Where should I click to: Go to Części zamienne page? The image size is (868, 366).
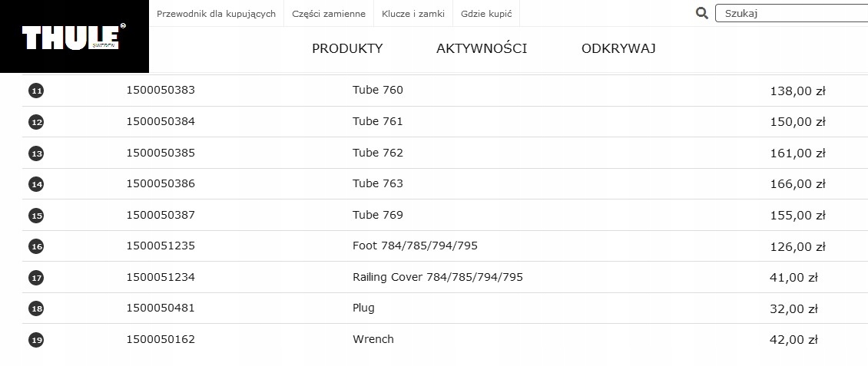[x=329, y=14]
